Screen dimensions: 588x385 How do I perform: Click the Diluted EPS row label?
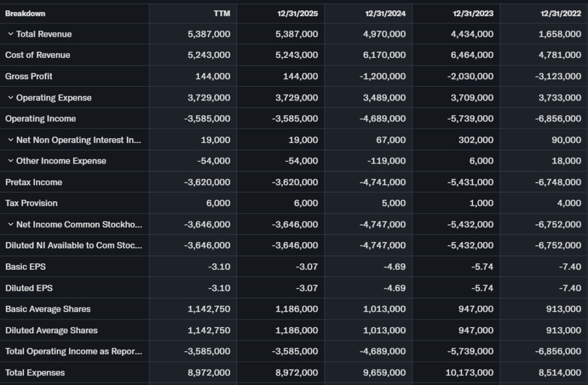click(29, 288)
